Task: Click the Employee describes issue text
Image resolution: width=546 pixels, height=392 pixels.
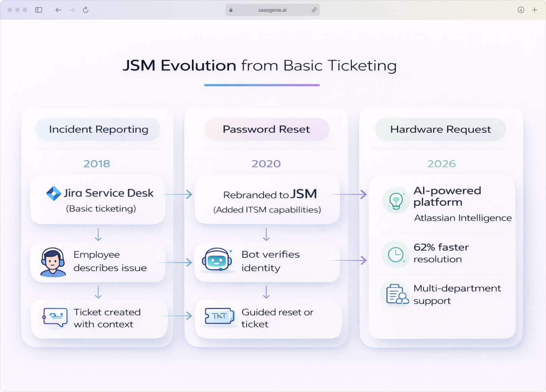Action: click(110, 261)
